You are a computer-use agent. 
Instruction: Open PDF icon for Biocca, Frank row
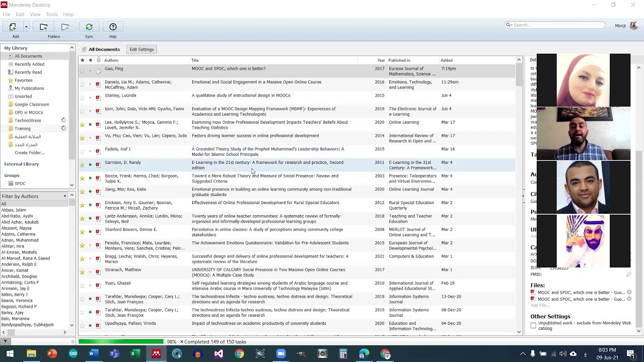click(x=98, y=178)
